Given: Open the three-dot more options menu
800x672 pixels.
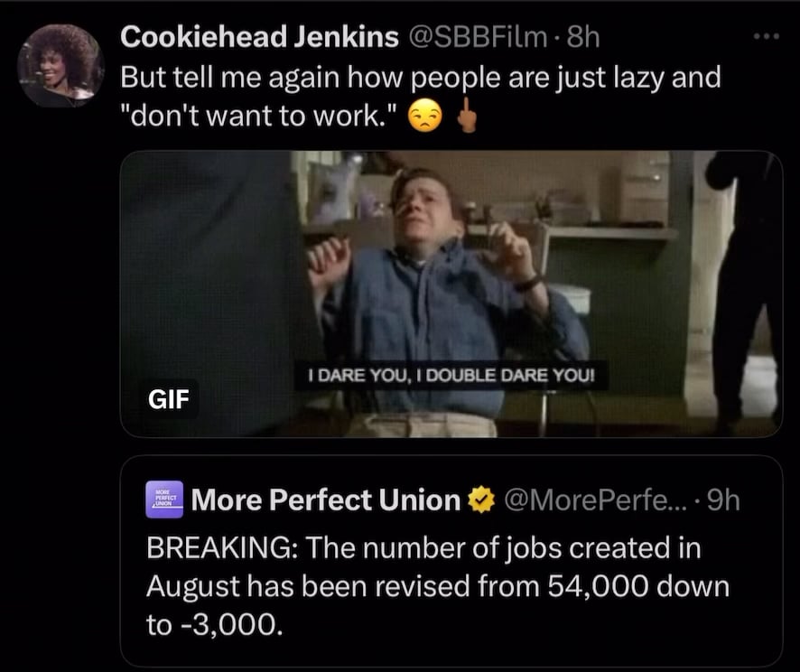Looking at the screenshot, I should coord(767,36).
